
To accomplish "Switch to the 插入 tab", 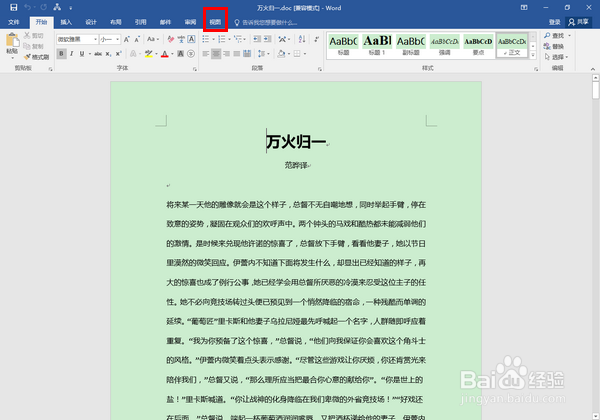I will (66, 22).
